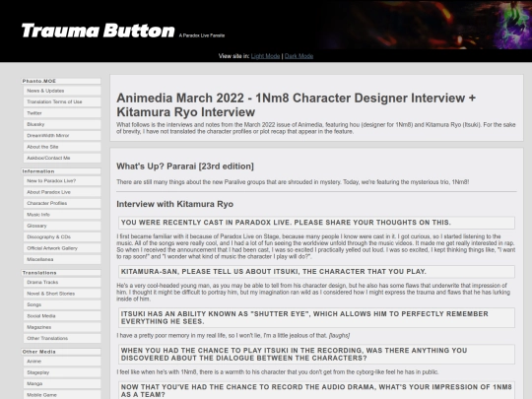Open the Glossary page
The width and height of the screenshot is (532, 399).
(x=62, y=226)
